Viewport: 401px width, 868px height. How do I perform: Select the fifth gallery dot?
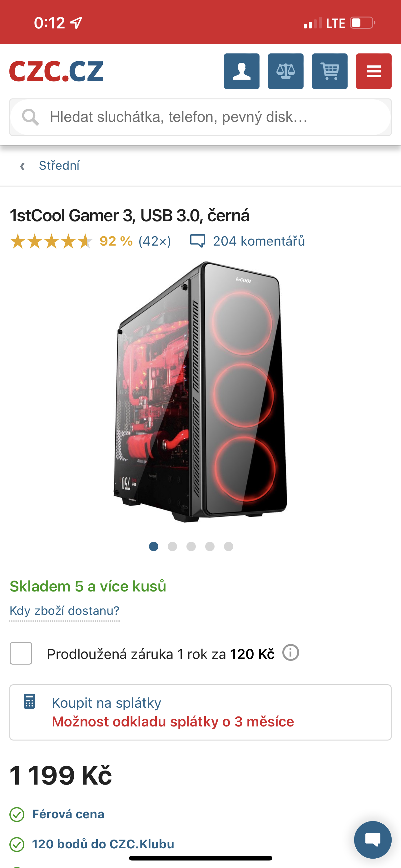tap(229, 546)
